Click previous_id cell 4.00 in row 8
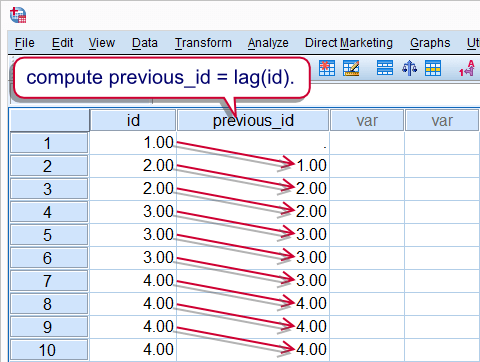The width and height of the screenshot is (480, 362). 253,304
